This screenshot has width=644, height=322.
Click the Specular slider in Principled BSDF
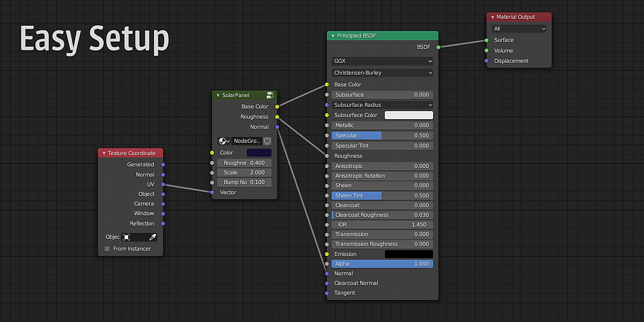tap(382, 136)
